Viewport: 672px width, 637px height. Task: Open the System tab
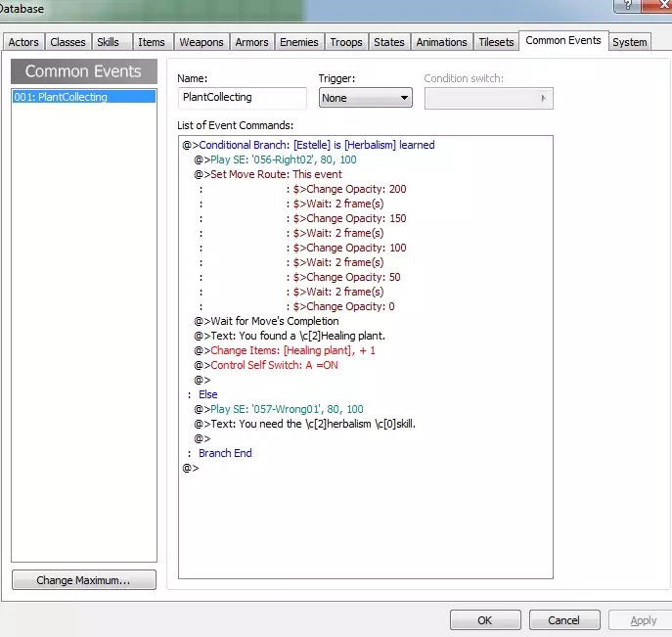pos(630,42)
